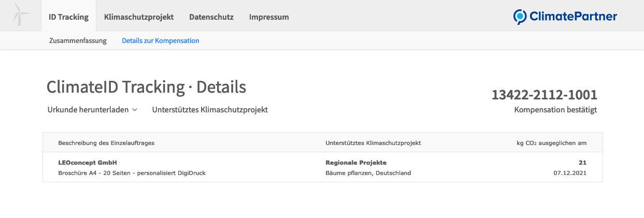Click the kg CO₂ ausgeglichen am header
The image size is (644, 218).
(x=552, y=142)
